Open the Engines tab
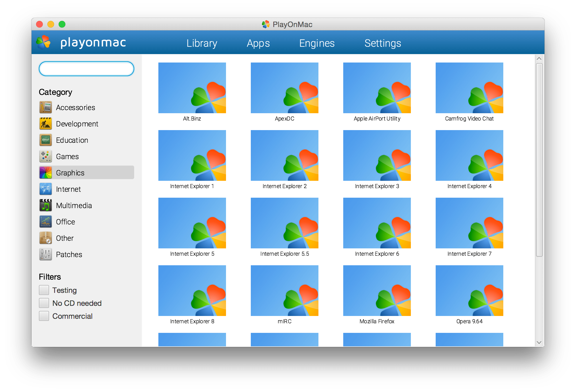This screenshot has height=392, width=576. click(x=317, y=43)
